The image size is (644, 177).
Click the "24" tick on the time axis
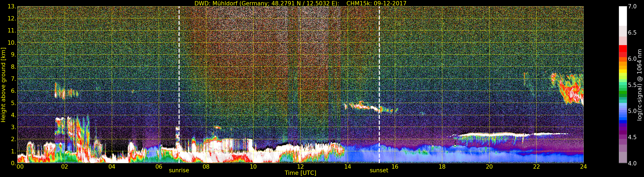(x=583, y=167)
